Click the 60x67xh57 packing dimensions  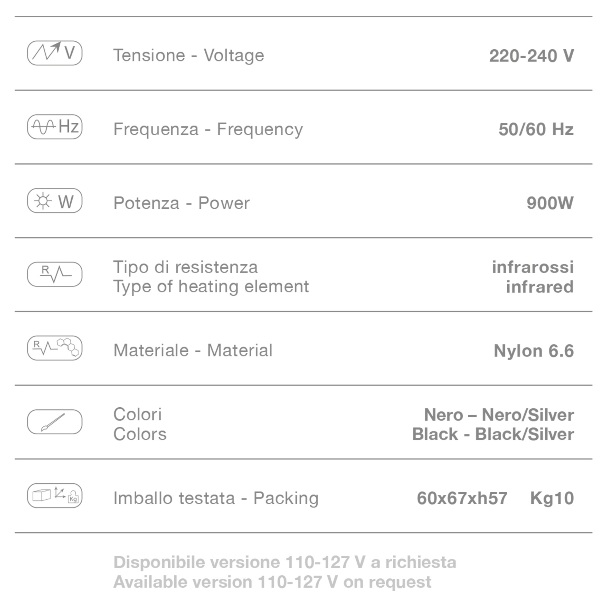coord(462,498)
